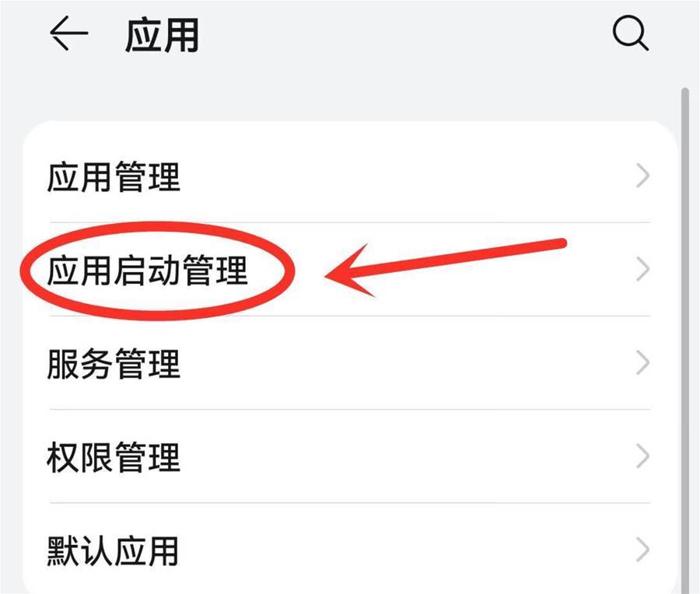The image size is (700, 594).
Task: Tap the chevron beside 应用启动管理
Action: [x=642, y=270]
